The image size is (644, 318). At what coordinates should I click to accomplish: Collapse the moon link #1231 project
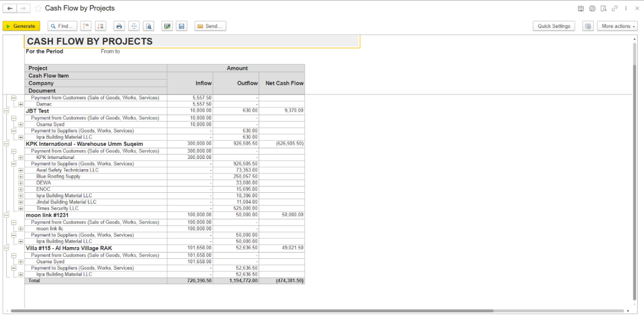pos(6,215)
